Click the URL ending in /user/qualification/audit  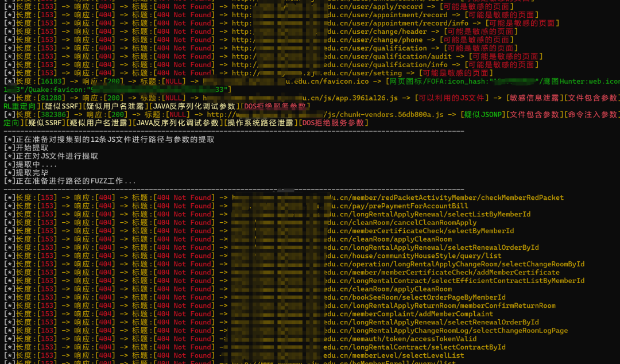coord(342,56)
